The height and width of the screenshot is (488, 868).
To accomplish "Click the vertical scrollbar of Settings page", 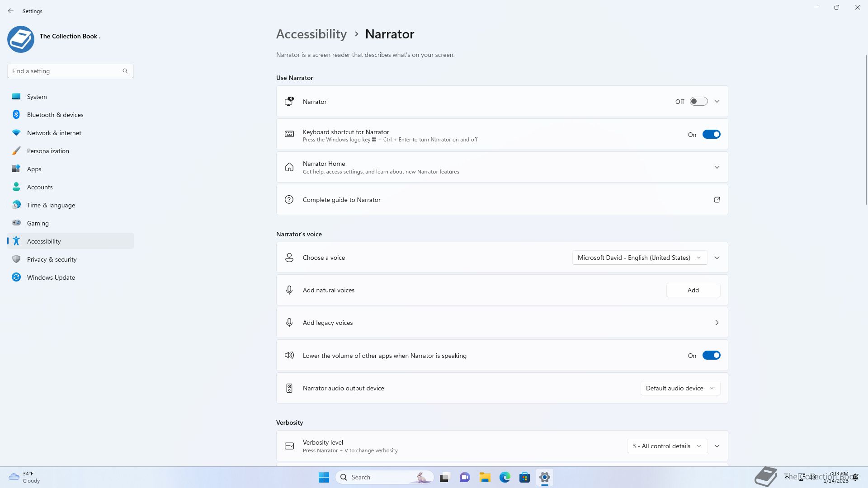I will click(866, 130).
